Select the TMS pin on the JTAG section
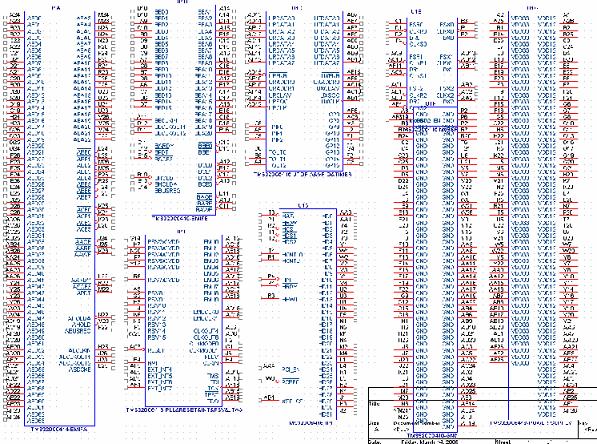Image resolution: width=597 pixels, height=444 pixels. 213,375
